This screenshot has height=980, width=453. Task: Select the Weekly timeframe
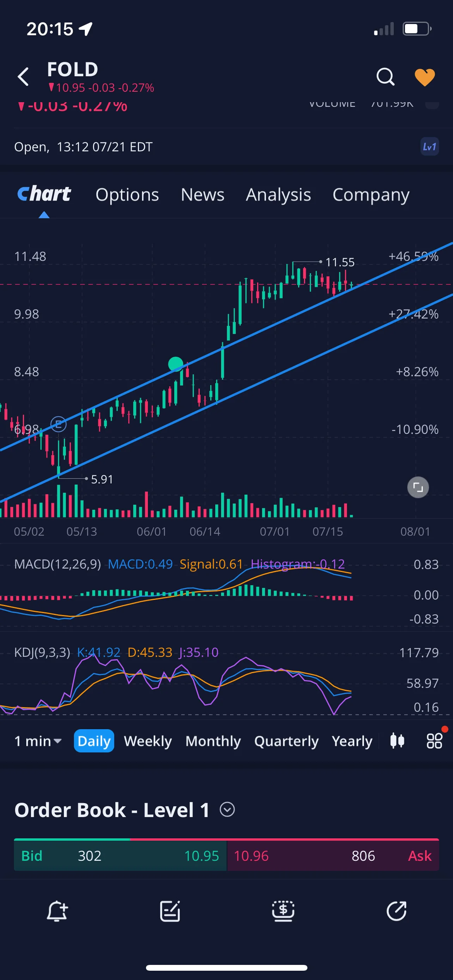coord(148,741)
